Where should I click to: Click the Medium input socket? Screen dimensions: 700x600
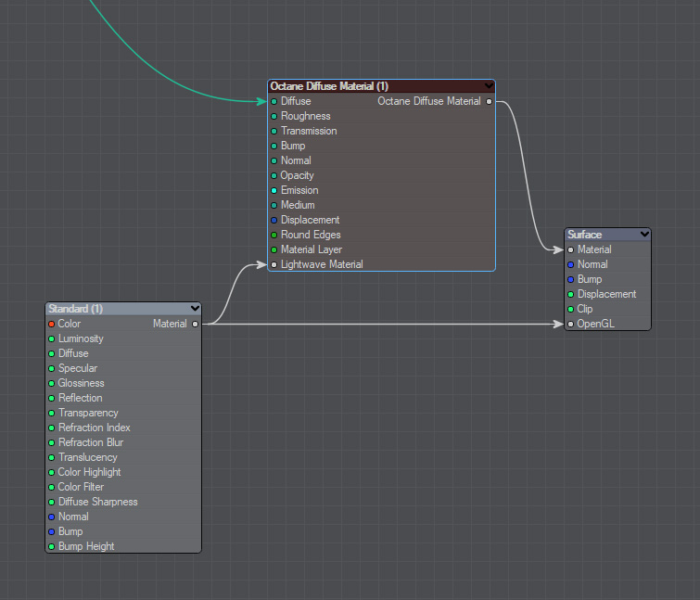click(274, 205)
